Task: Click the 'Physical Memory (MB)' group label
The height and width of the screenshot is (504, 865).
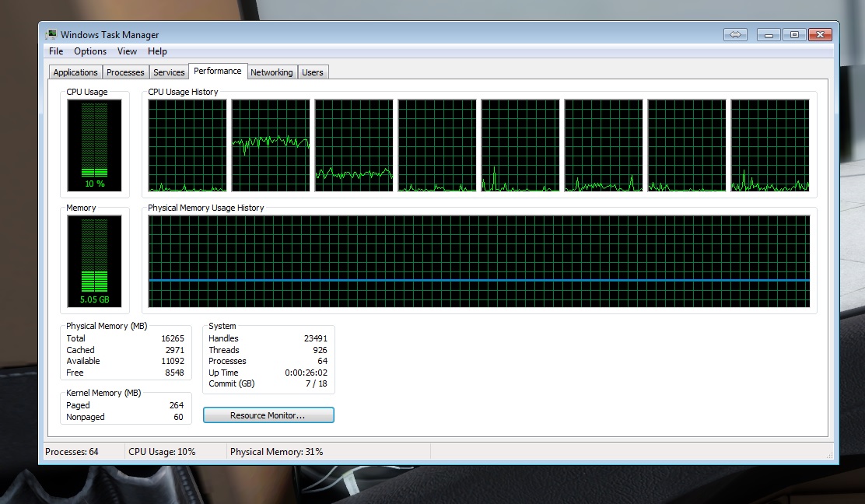Action: (x=107, y=326)
